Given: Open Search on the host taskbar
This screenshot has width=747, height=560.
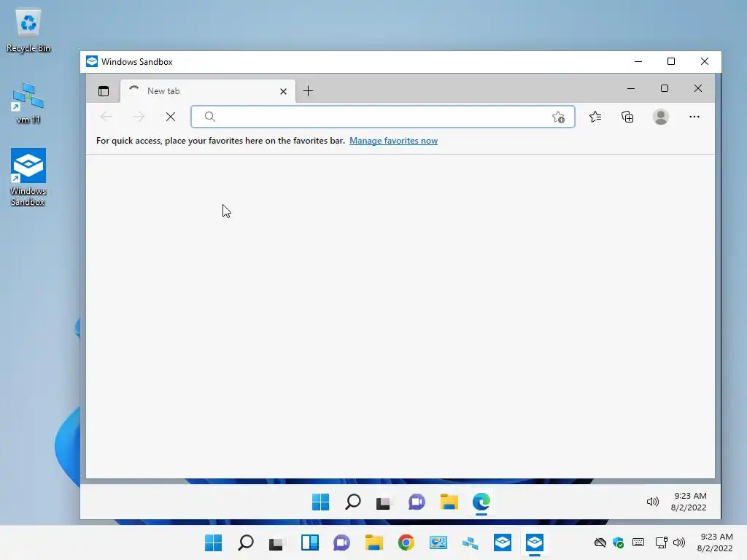Looking at the screenshot, I should tap(246, 542).
